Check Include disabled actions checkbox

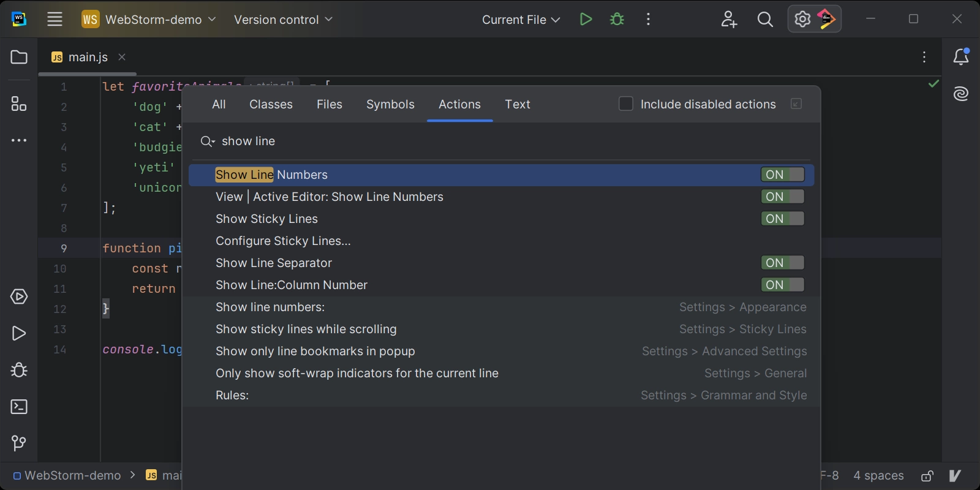pos(625,104)
